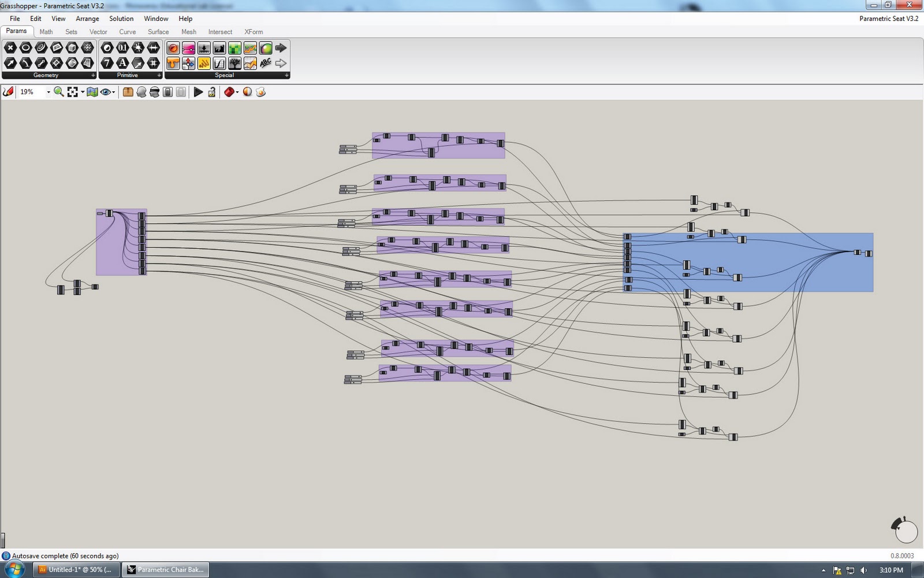Select the Number Slider icon in the Special panel

click(x=188, y=49)
